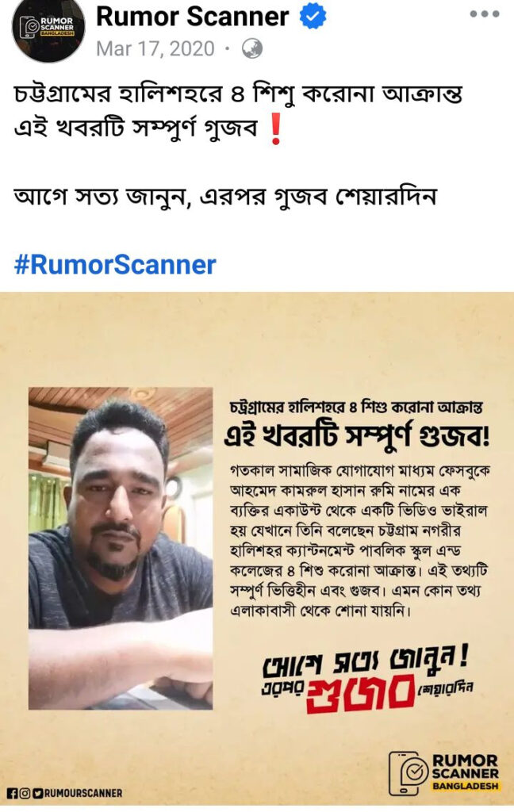Click the body paragraph inside the image
Viewport: 514px width, 812px height.
[x=359, y=541]
